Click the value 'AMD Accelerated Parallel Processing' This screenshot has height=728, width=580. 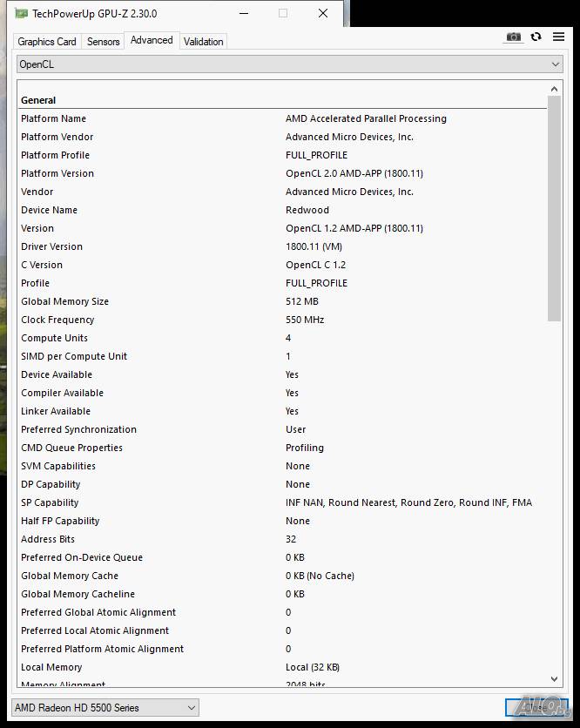[x=366, y=118]
